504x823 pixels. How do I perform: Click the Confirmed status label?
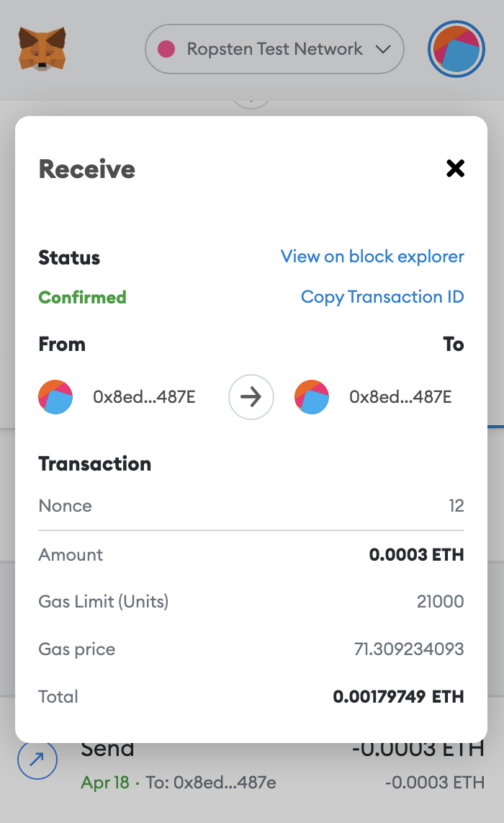point(82,297)
